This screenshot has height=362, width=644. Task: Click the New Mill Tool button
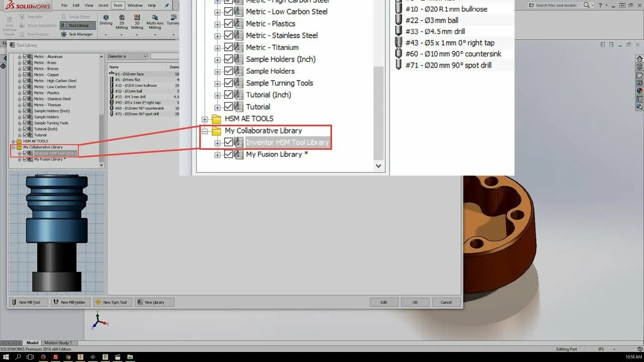click(x=28, y=302)
